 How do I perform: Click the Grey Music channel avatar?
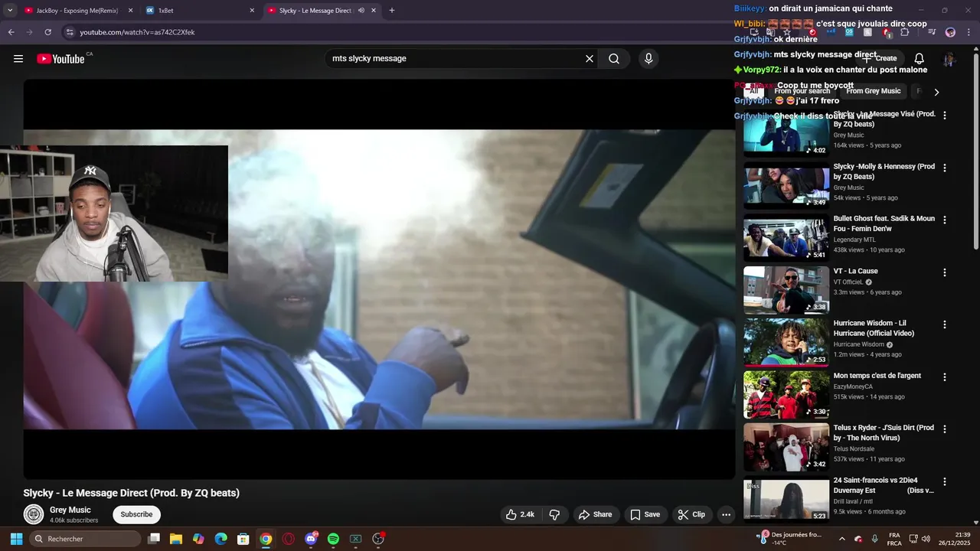pos(33,514)
